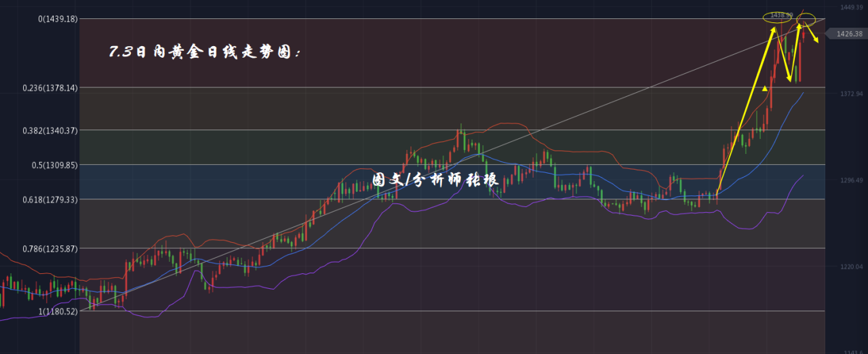Click the long yellow upward trend arrow
Viewport: 868px width, 354px height.
(x=746, y=111)
